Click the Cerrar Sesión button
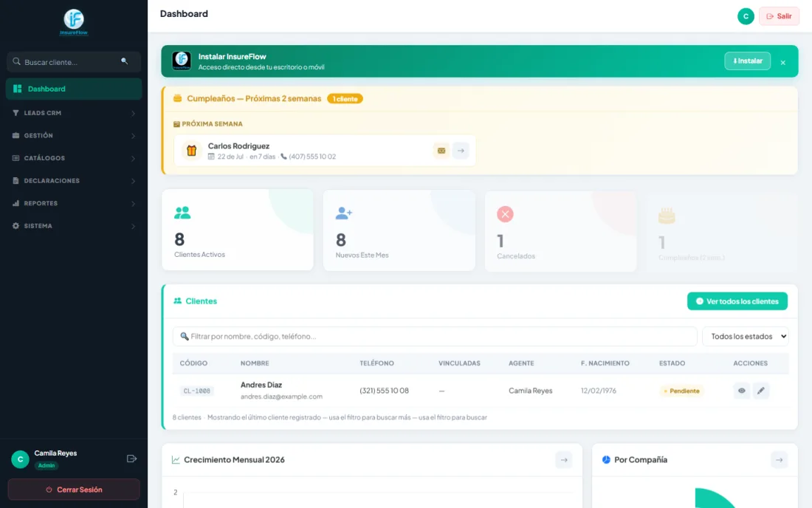 (x=74, y=490)
